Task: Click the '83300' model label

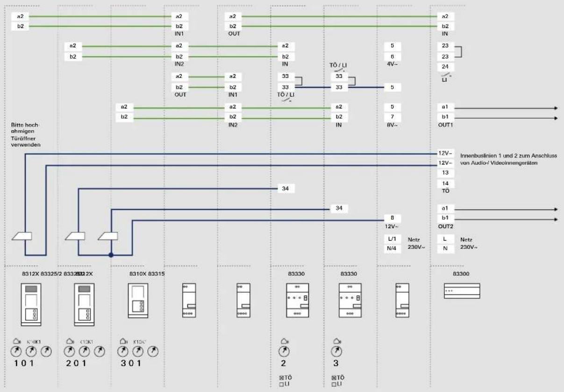Action: (461, 273)
